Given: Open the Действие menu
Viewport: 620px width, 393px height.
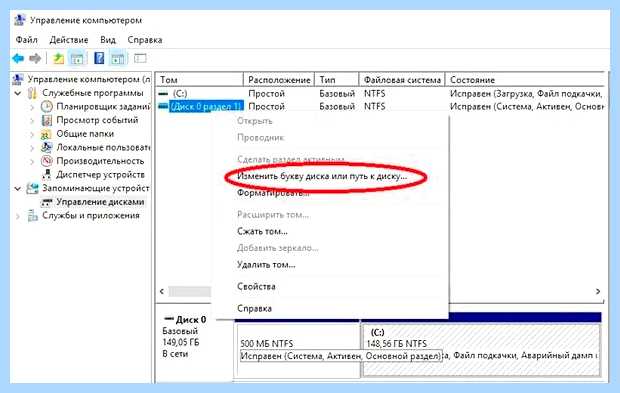Looking at the screenshot, I should [x=69, y=40].
